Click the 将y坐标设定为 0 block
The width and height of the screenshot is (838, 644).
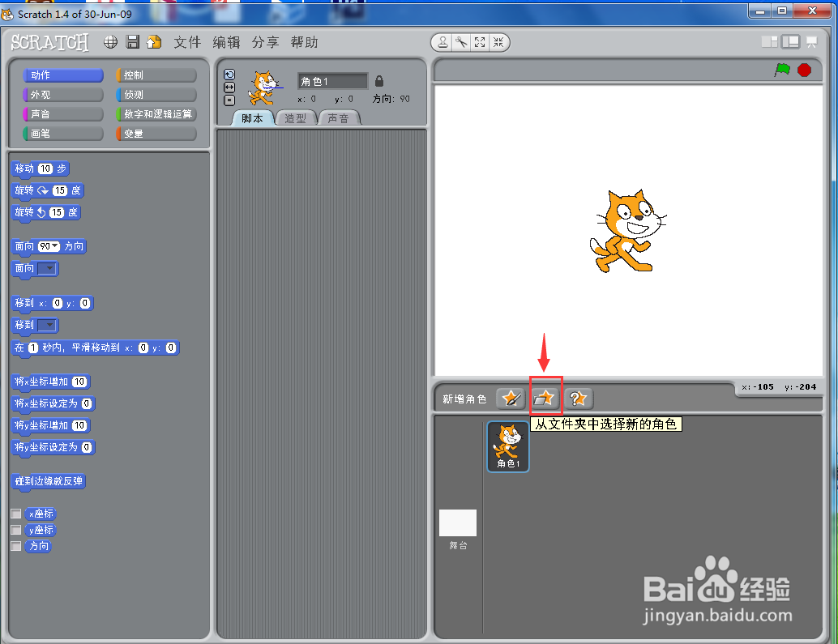(x=53, y=447)
